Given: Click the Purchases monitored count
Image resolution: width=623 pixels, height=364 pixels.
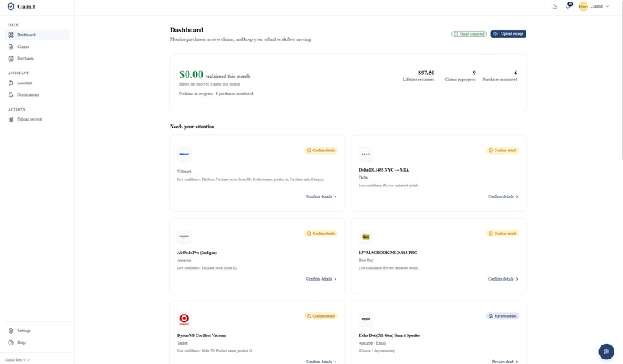Looking at the screenshot, I should (516, 73).
